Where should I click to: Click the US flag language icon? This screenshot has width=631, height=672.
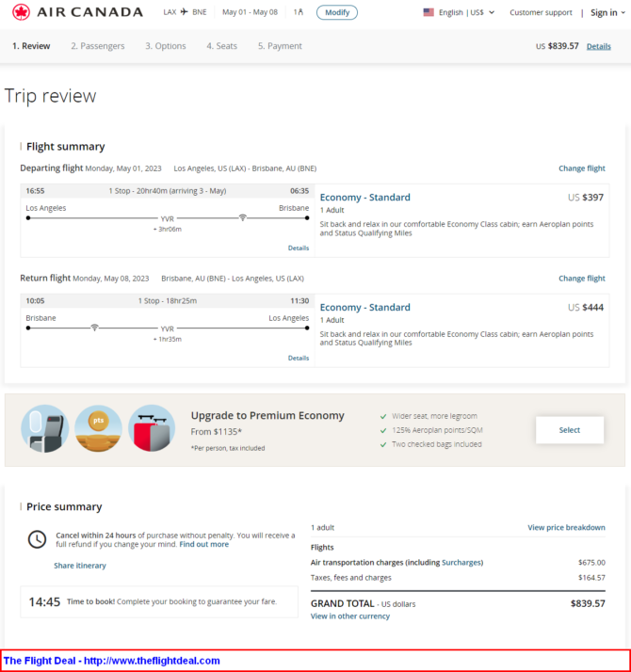click(429, 12)
